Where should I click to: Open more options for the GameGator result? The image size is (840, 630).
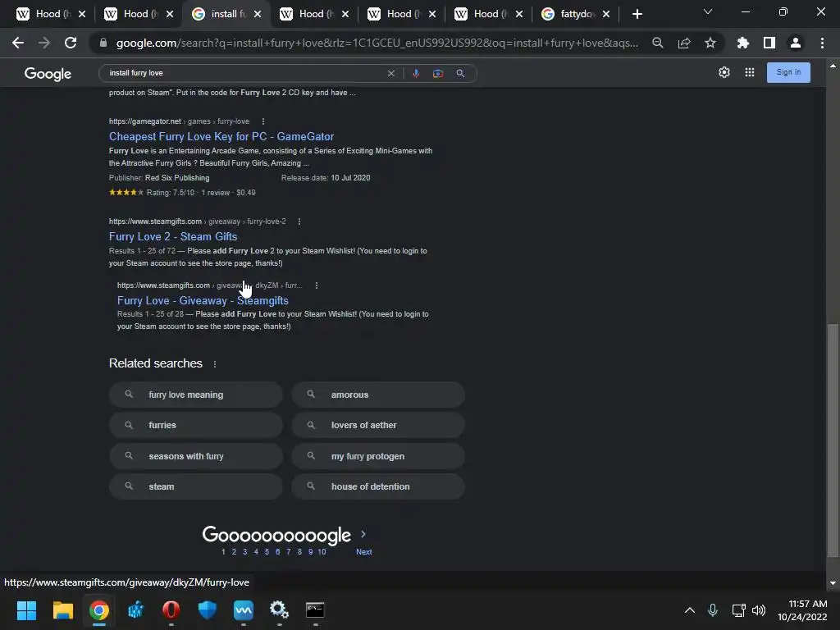[263, 121]
